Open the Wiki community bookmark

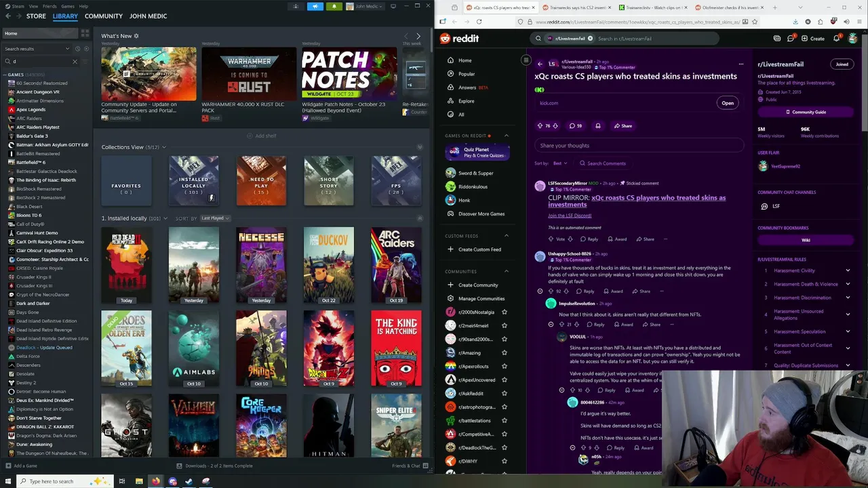click(806, 240)
